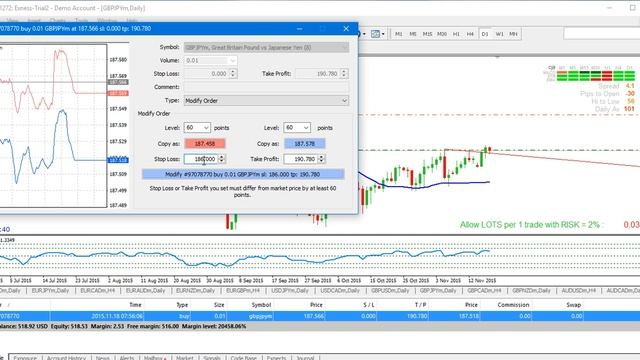Switch to the EURNZDm,Daily chart tab
640x360 pixels.
click(195, 291)
